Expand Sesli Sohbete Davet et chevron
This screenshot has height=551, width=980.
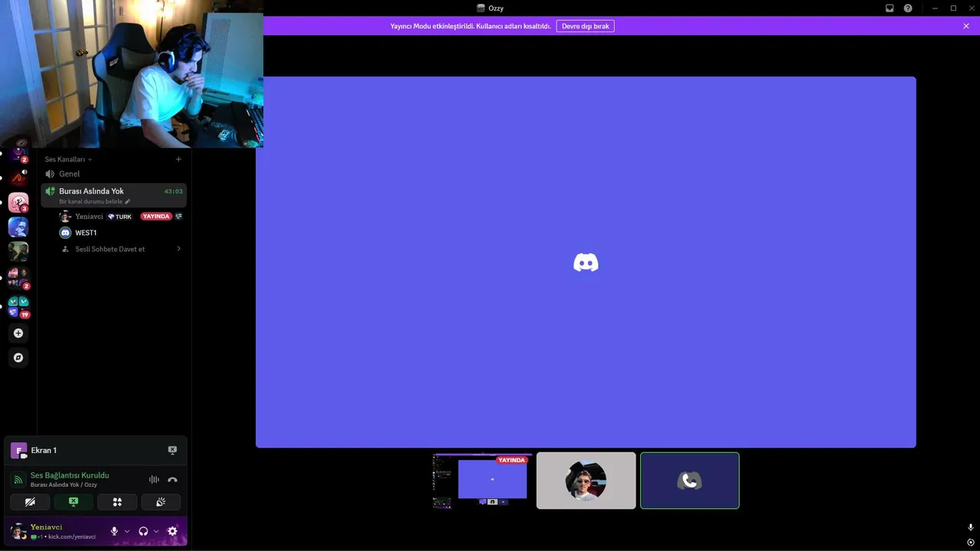pos(178,249)
